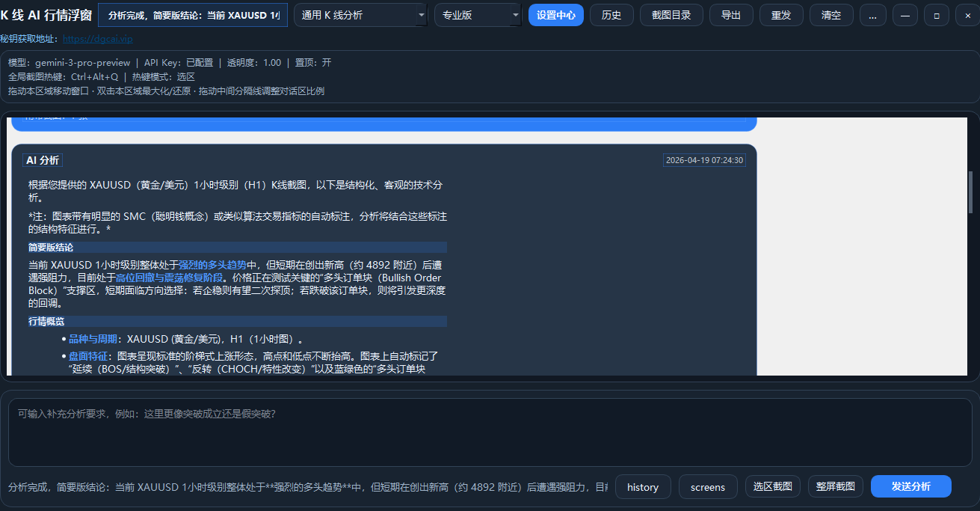Resend the request with 重发
The width and height of the screenshot is (980, 511).
click(x=780, y=14)
